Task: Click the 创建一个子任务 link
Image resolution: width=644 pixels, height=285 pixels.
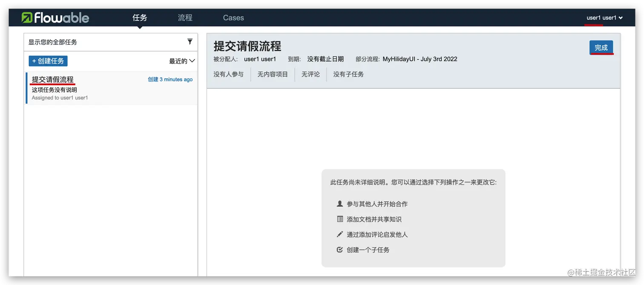Action: click(x=368, y=250)
